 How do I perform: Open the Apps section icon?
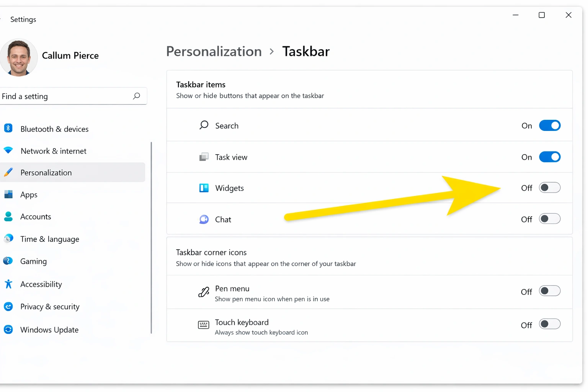[8, 194]
